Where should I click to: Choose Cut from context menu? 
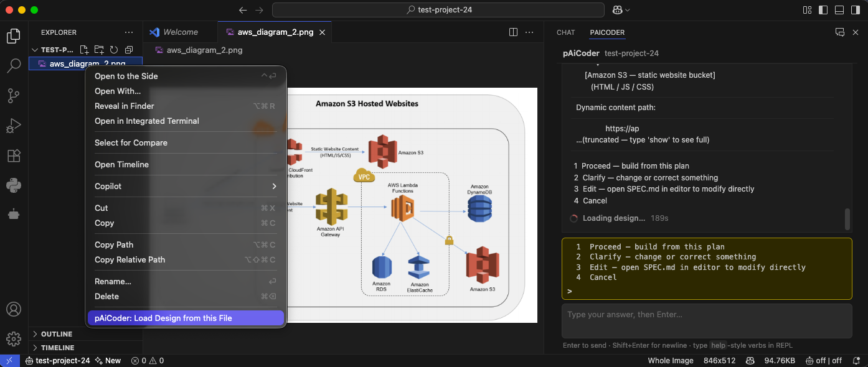click(186, 208)
